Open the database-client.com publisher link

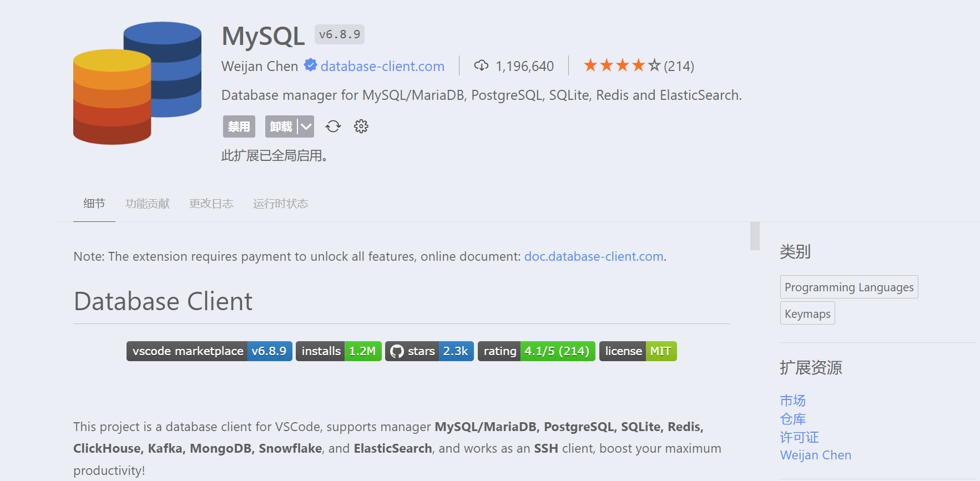[x=382, y=66]
